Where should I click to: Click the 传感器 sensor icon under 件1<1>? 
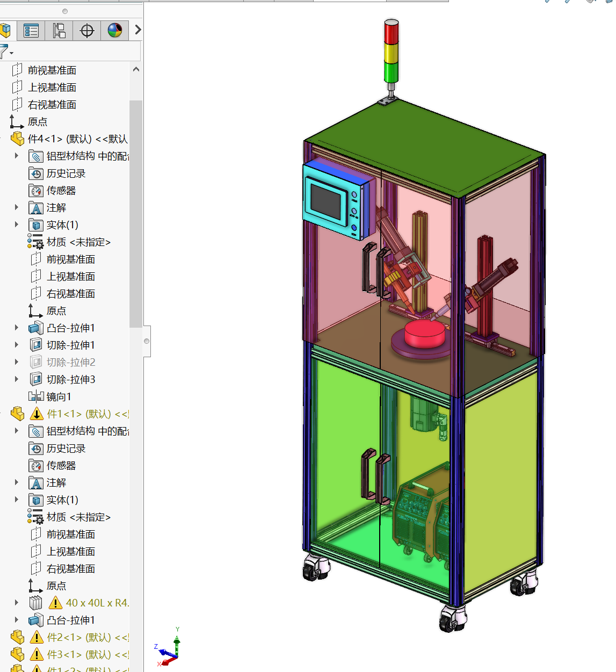(x=36, y=466)
